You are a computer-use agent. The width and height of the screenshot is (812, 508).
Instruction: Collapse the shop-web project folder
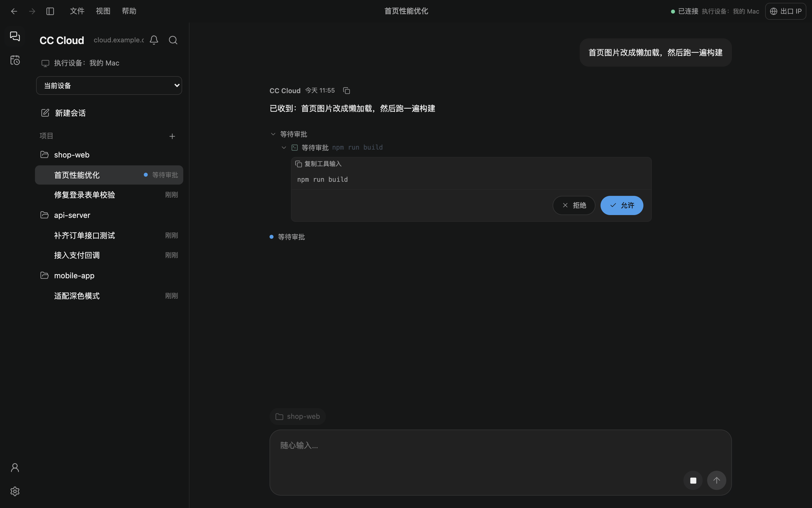pyautogui.click(x=109, y=155)
